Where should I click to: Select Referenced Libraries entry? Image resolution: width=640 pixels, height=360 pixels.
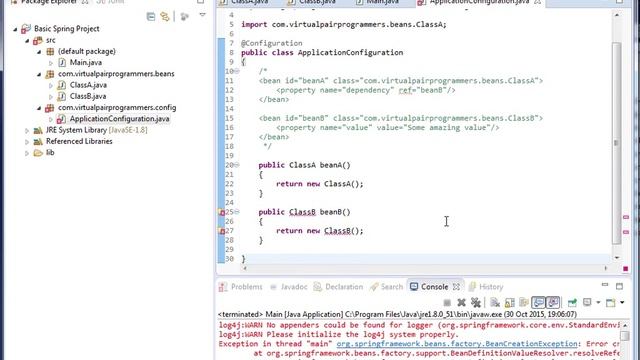79,141
